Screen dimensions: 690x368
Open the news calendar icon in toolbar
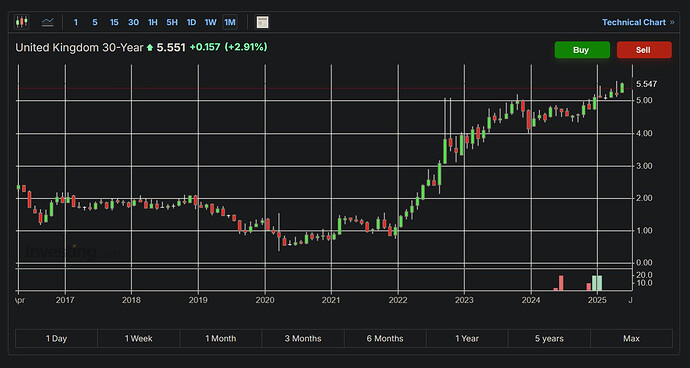click(x=263, y=22)
